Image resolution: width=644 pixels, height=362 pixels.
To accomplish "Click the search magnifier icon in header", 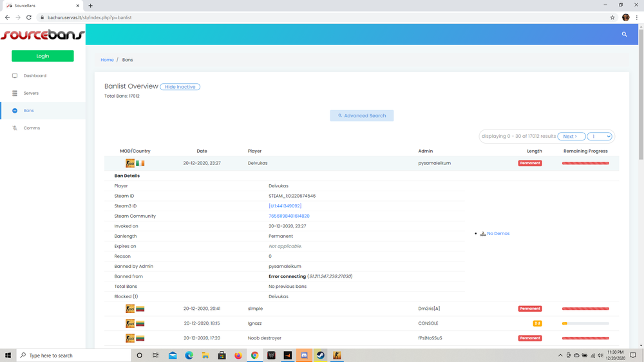I will pos(624,34).
